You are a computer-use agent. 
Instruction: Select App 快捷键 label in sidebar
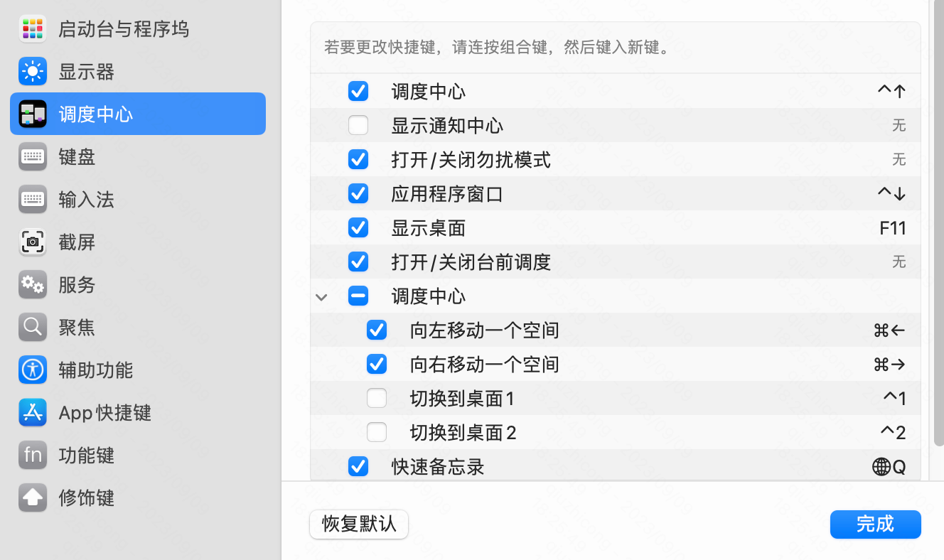pos(105,413)
